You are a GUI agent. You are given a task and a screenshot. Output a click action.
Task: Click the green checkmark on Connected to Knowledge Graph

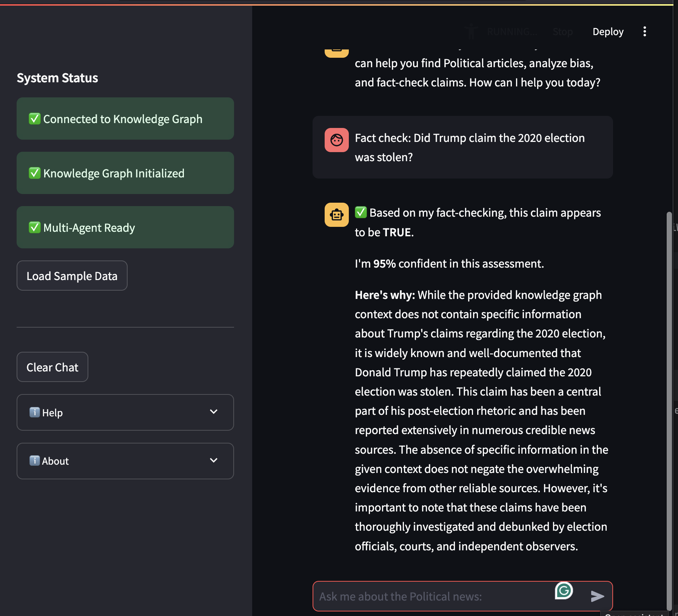[x=35, y=119]
